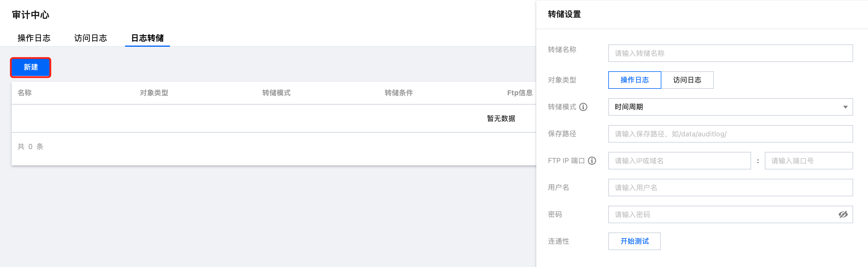Click the 对象类型 column header
The height and width of the screenshot is (267, 868).
coord(154,93)
